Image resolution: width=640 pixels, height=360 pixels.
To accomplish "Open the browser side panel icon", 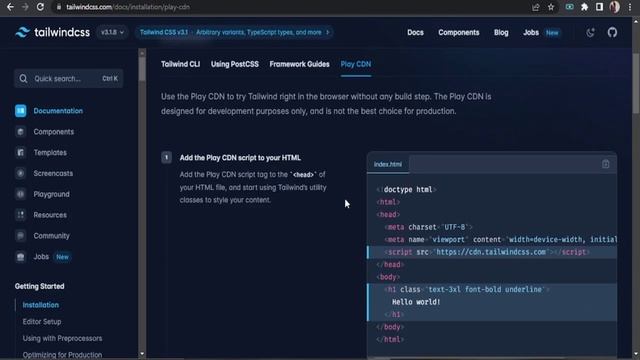I will point(599,7).
